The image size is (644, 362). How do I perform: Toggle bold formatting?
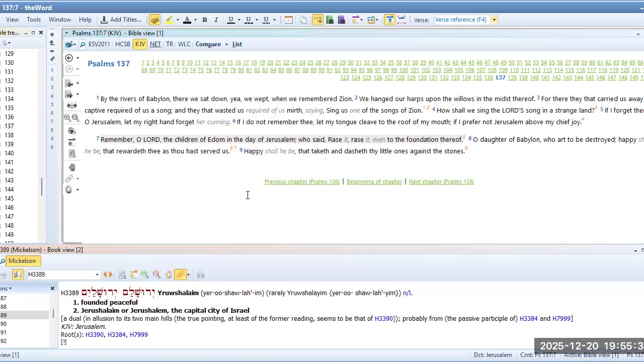point(205,20)
